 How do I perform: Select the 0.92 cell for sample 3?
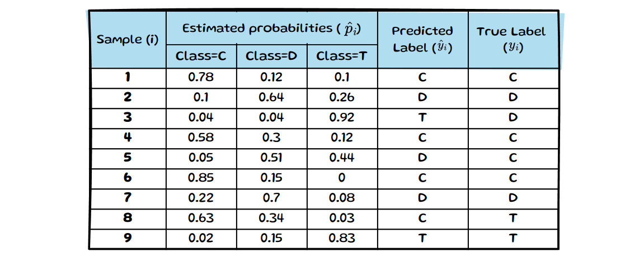click(342, 117)
